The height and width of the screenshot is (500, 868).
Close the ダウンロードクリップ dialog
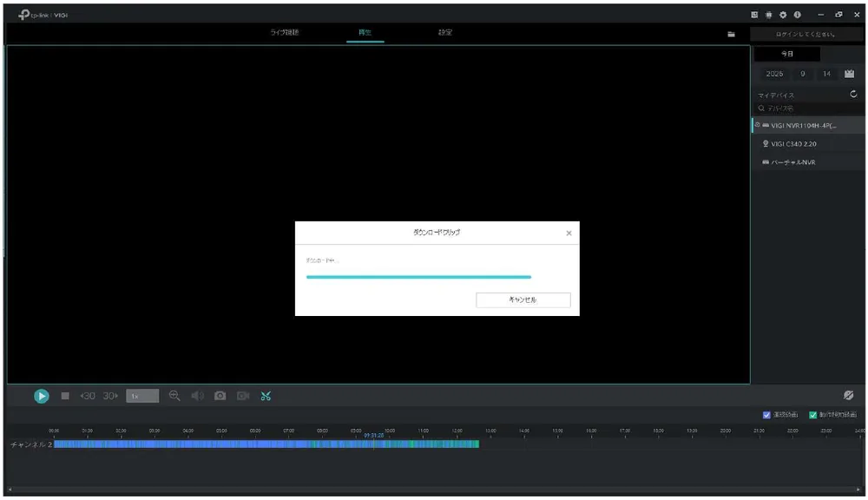(569, 234)
